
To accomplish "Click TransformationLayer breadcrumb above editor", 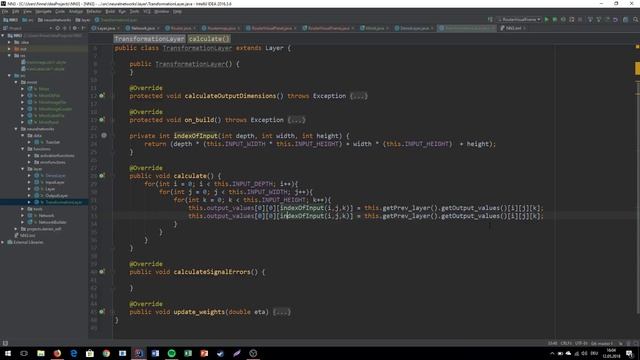I will [x=149, y=39].
